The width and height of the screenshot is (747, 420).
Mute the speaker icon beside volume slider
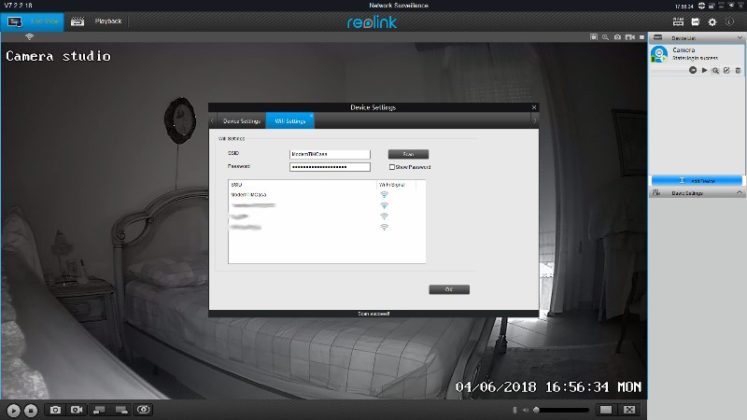click(525, 410)
